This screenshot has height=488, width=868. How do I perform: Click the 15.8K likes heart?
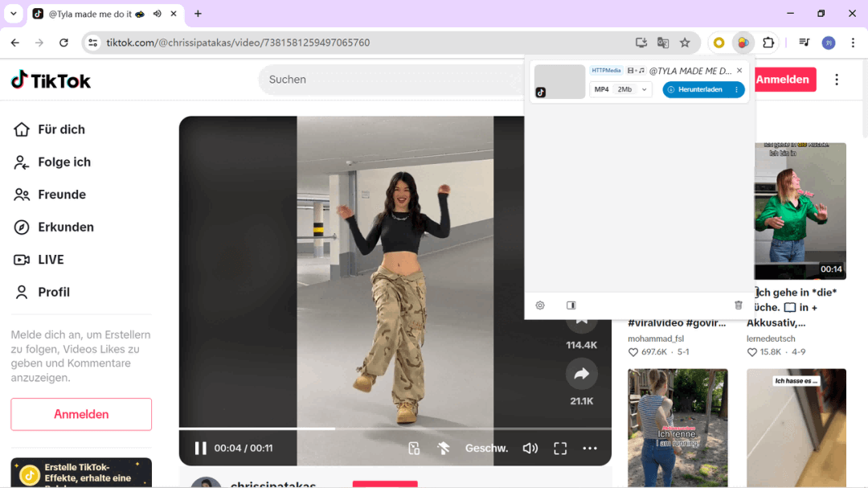coord(751,352)
